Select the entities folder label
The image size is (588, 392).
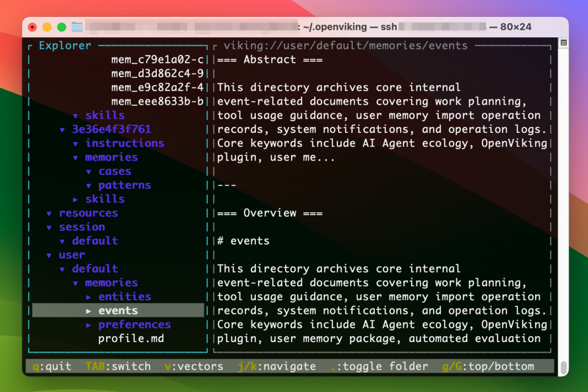[125, 297]
